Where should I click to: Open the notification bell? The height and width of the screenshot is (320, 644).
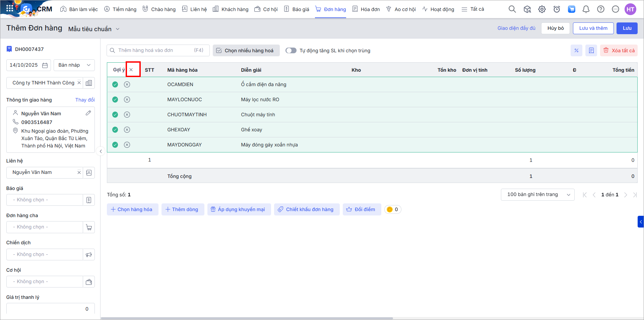(x=586, y=9)
